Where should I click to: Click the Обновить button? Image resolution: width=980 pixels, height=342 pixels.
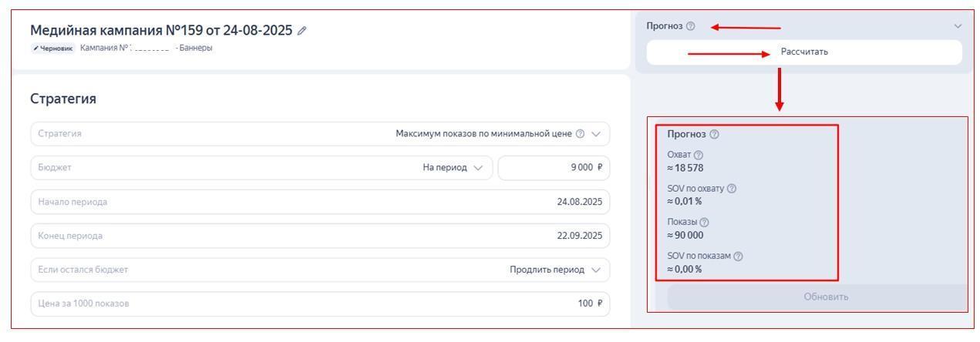[x=825, y=297]
